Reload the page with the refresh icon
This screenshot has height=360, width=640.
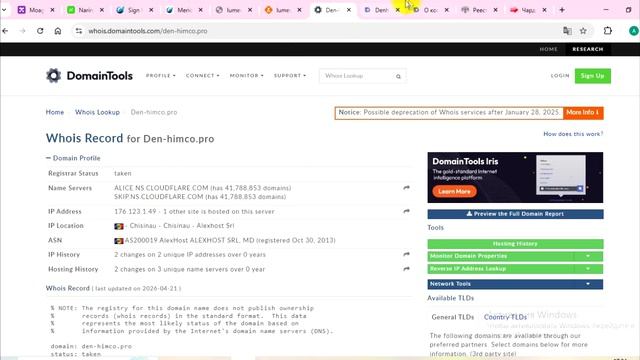coord(40,31)
